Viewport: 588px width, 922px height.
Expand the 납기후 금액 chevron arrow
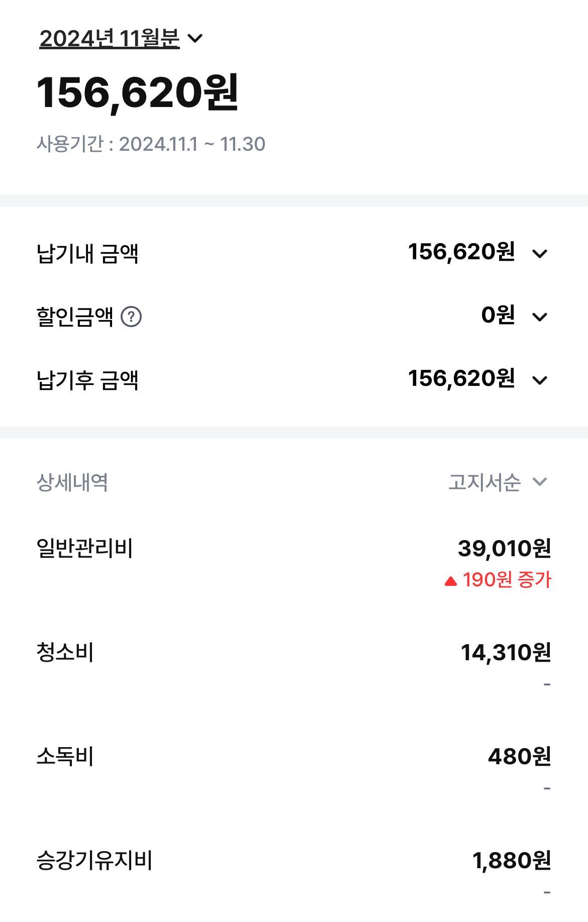tap(540, 380)
